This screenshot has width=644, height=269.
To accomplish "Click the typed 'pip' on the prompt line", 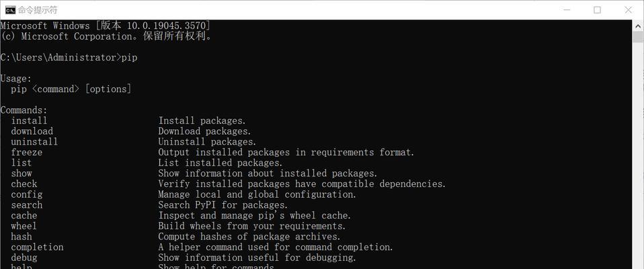I will pos(129,58).
